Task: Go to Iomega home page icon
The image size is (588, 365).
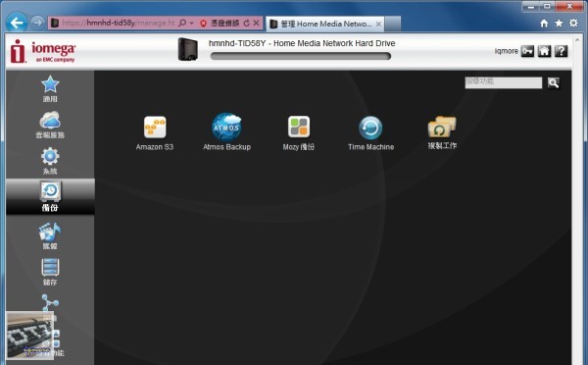Action: pyautogui.click(x=544, y=51)
